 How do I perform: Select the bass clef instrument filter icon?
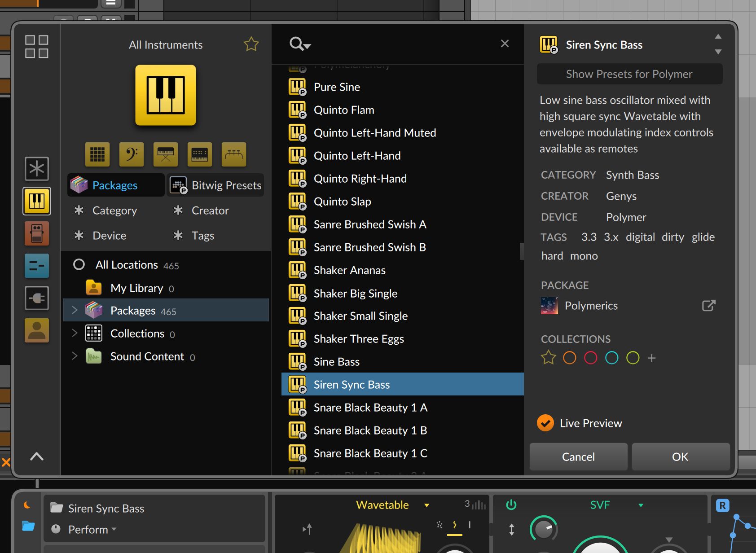131,154
